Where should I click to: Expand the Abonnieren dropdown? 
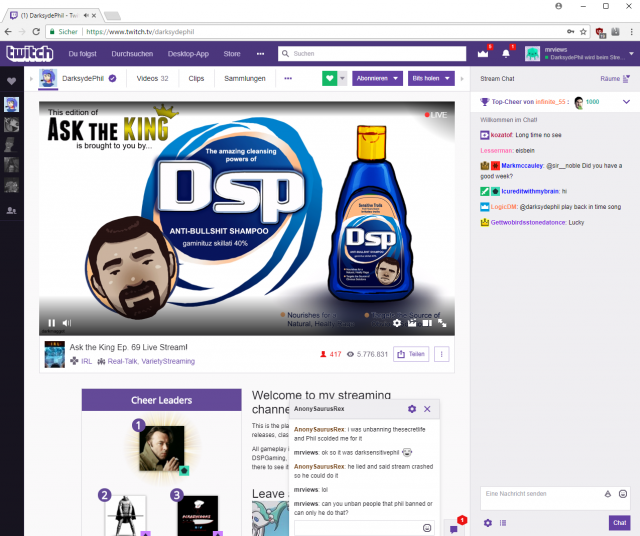[x=396, y=78]
